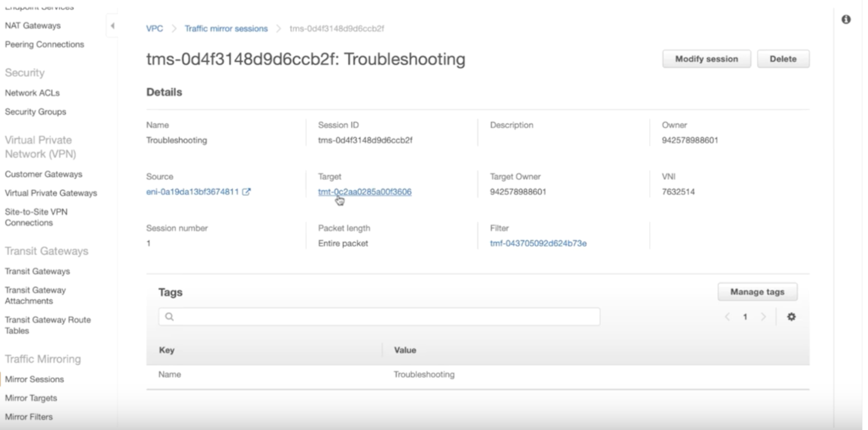The height and width of the screenshot is (430, 868).
Task: Select VNI value 7632514
Action: coord(678,192)
